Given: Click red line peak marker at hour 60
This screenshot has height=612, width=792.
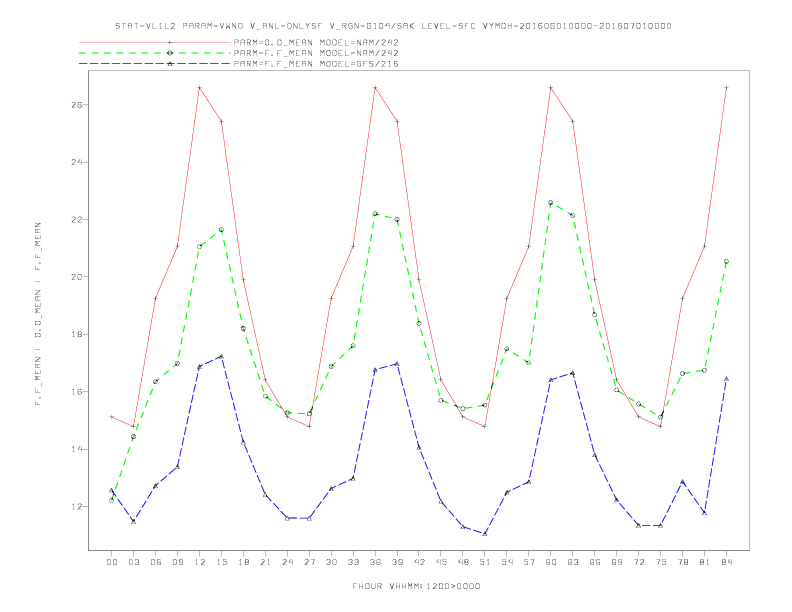Looking at the screenshot, I should (x=551, y=88).
